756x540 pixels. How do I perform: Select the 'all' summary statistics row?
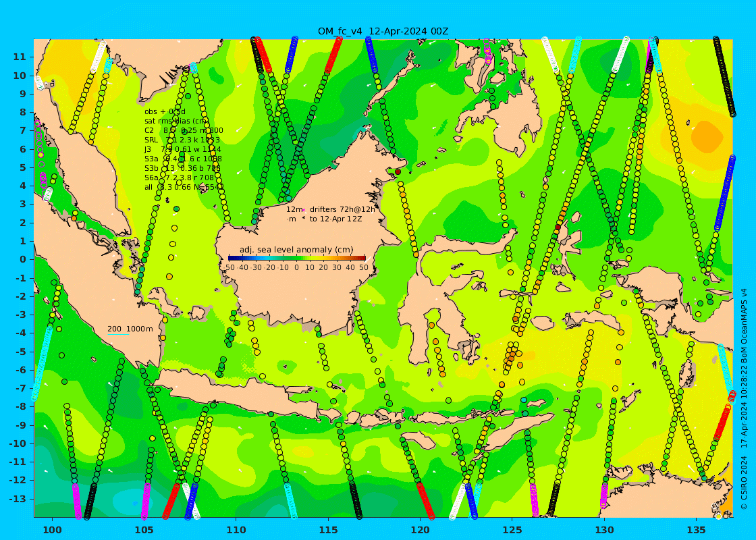click(x=184, y=186)
